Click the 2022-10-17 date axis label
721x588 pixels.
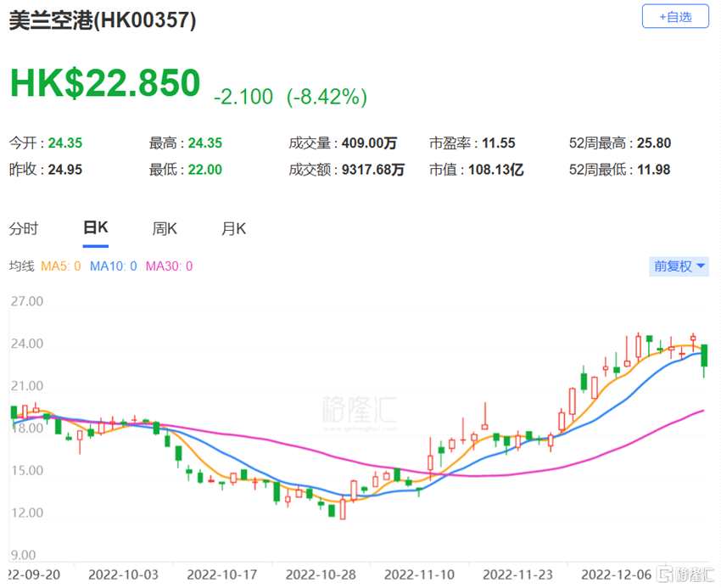coord(222,574)
